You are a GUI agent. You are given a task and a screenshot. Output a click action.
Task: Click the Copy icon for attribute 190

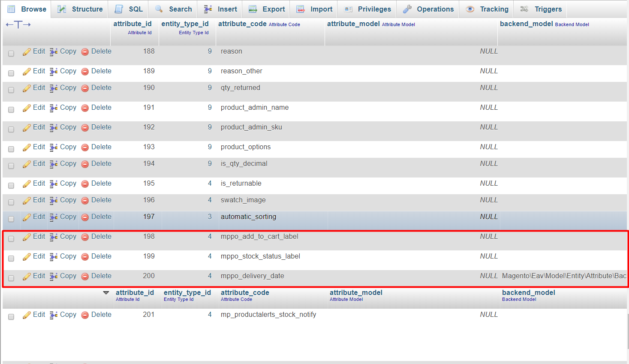pos(54,88)
